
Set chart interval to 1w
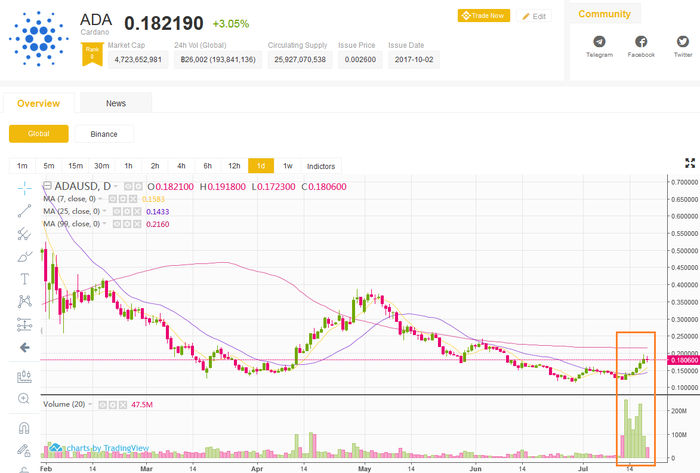coord(288,166)
